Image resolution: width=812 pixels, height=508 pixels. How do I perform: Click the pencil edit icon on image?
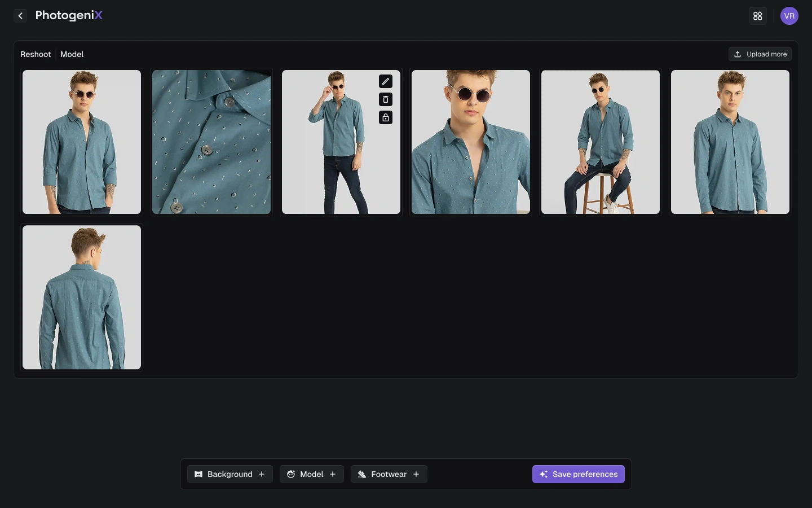386,81
